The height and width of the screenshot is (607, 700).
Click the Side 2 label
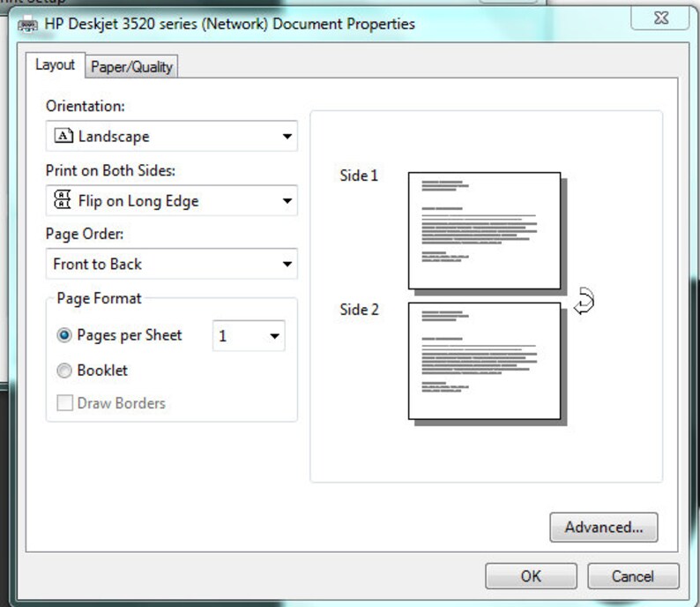(x=359, y=309)
